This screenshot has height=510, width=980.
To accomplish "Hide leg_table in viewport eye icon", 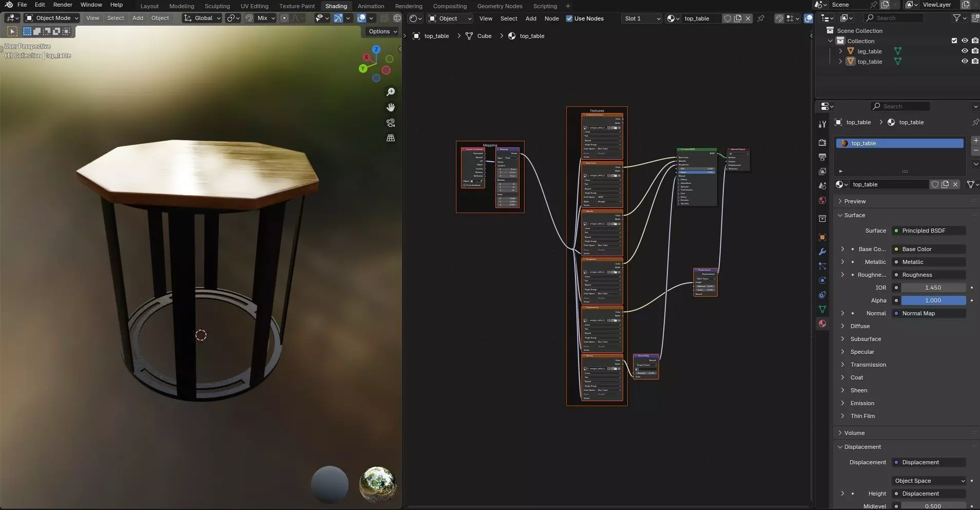I will 965,51.
